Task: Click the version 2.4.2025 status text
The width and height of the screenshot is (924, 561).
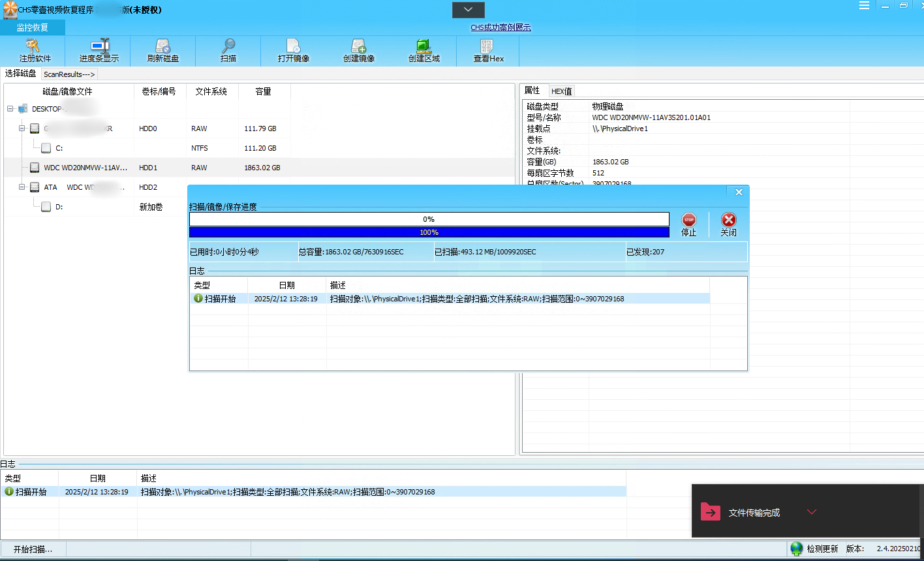Action: (899, 549)
